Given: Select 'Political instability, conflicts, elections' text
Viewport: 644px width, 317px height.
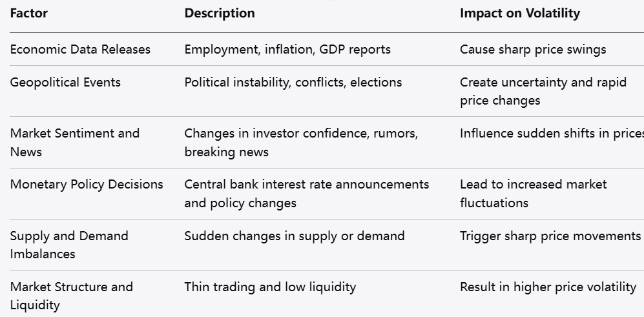Looking at the screenshot, I should point(293,83).
